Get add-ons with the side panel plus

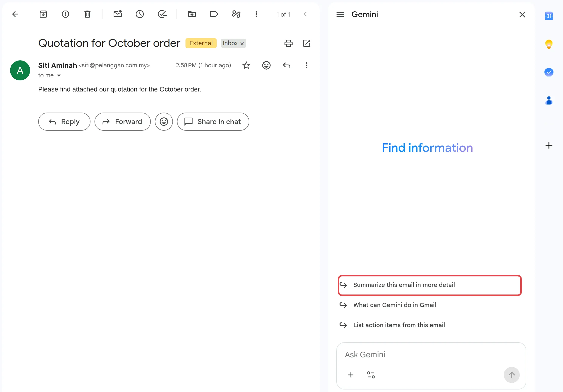point(549,145)
